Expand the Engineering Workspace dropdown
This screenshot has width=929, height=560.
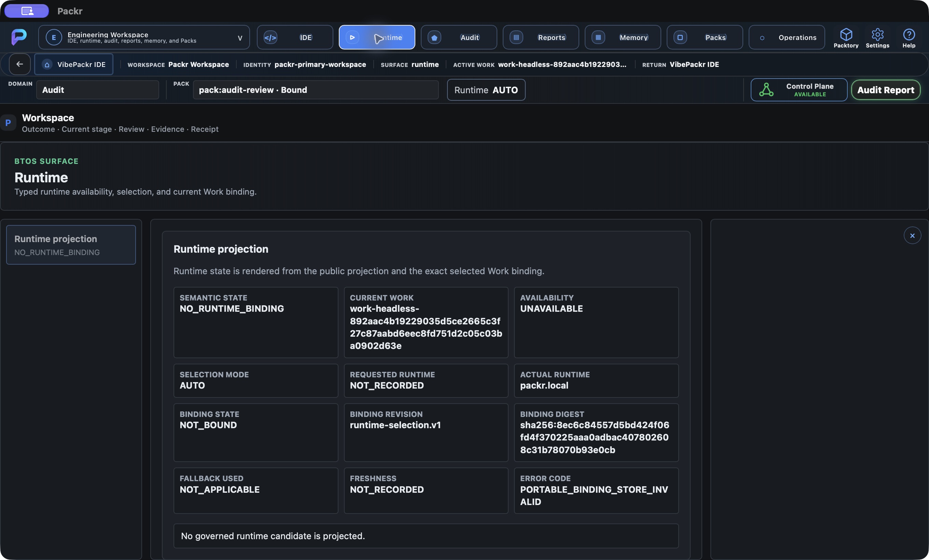pyautogui.click(x=240, y=38)
